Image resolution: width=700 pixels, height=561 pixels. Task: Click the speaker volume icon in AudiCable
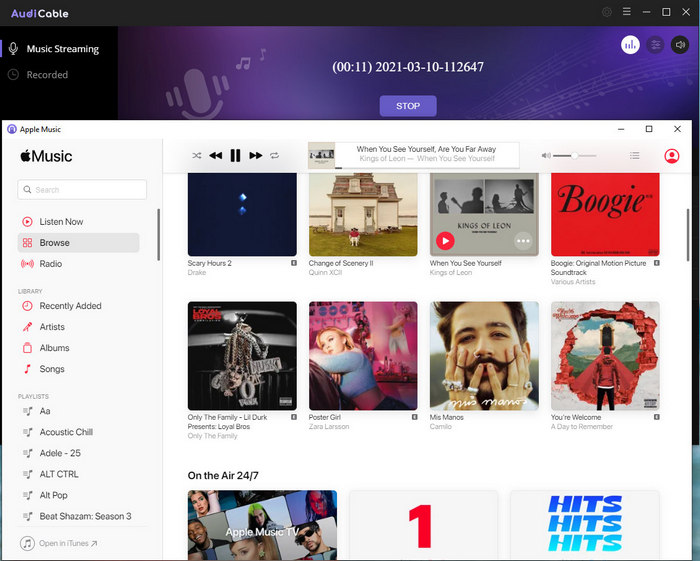(680, 45)
